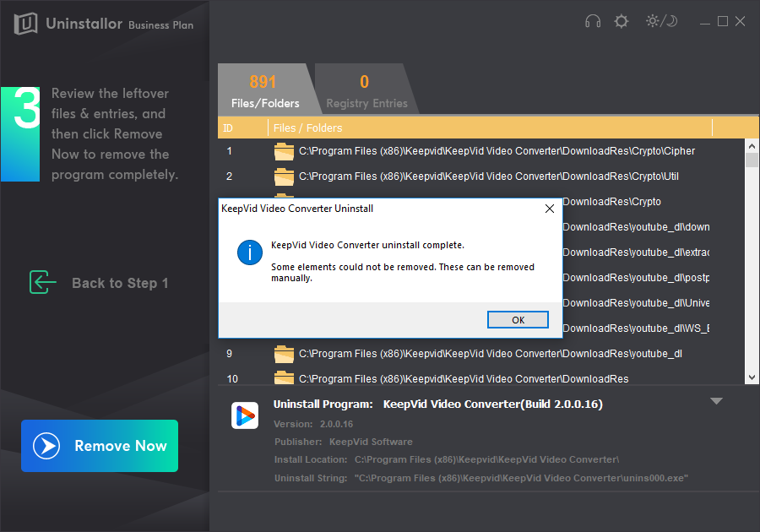Viewport: 760px width, 532px height.
Task: Open settings via the gear icon
Action: 621,21
